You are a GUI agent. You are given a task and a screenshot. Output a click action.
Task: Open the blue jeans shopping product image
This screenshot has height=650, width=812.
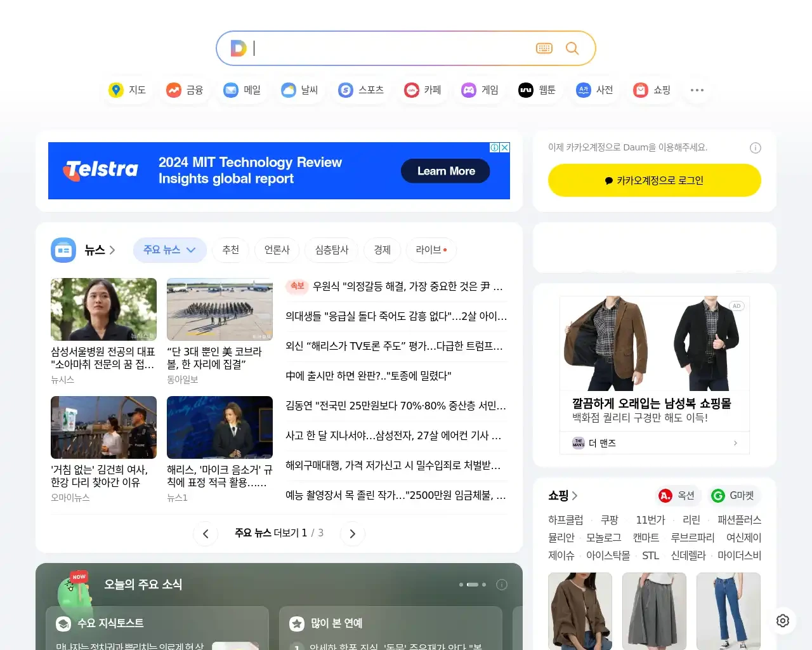[728, 611]
